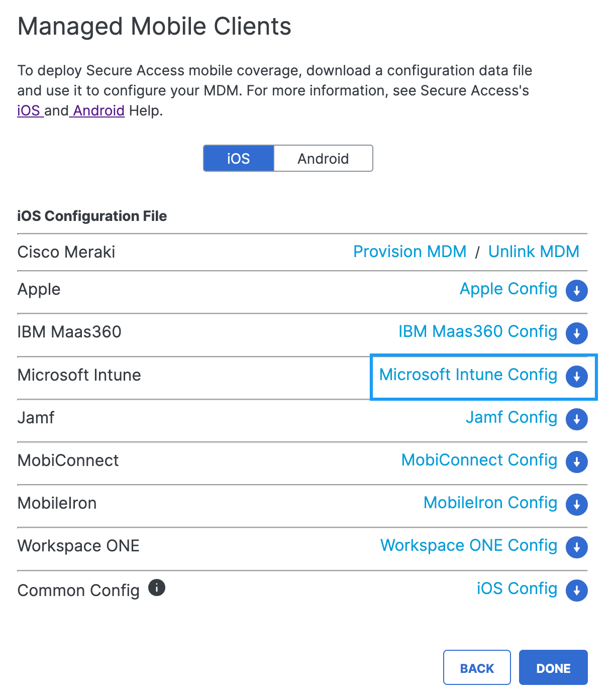Click the MobileIron download arrow icon

point(576,504)
